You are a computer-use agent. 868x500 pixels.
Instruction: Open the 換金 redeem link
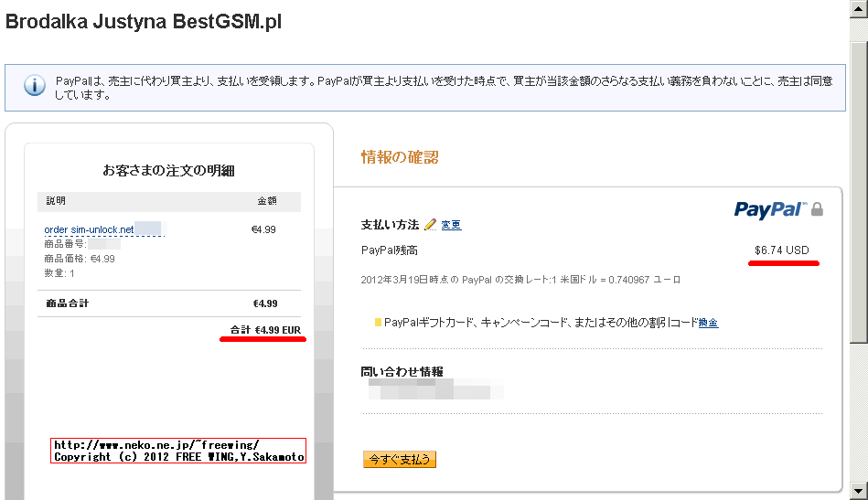[x=709, y=323]
